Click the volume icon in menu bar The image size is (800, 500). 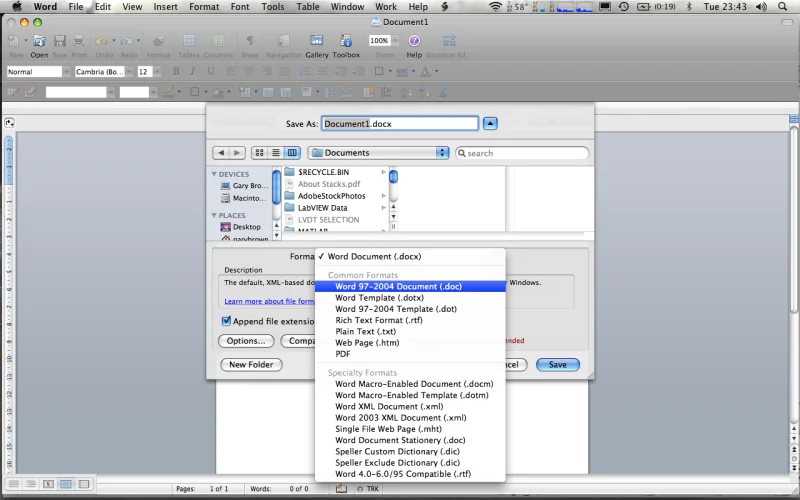(761, 7)
